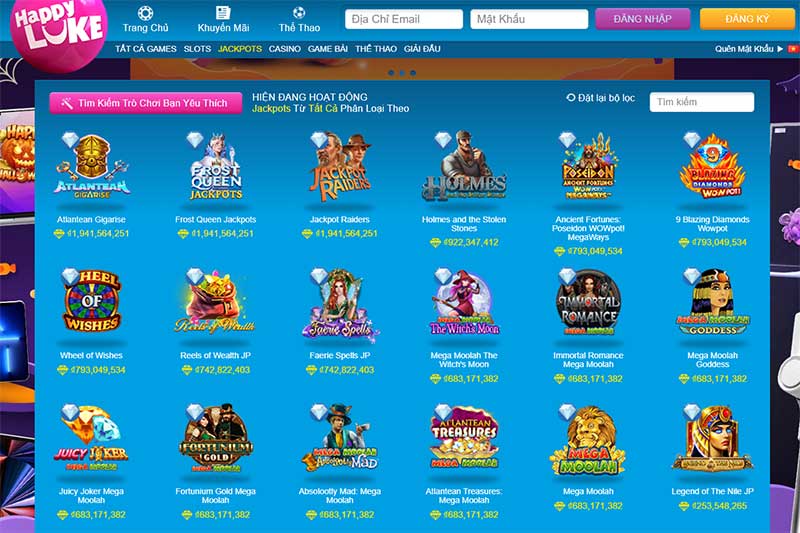Focus the Tìm kiếm search field
800x533 pixels.
[x=702, y=102]
